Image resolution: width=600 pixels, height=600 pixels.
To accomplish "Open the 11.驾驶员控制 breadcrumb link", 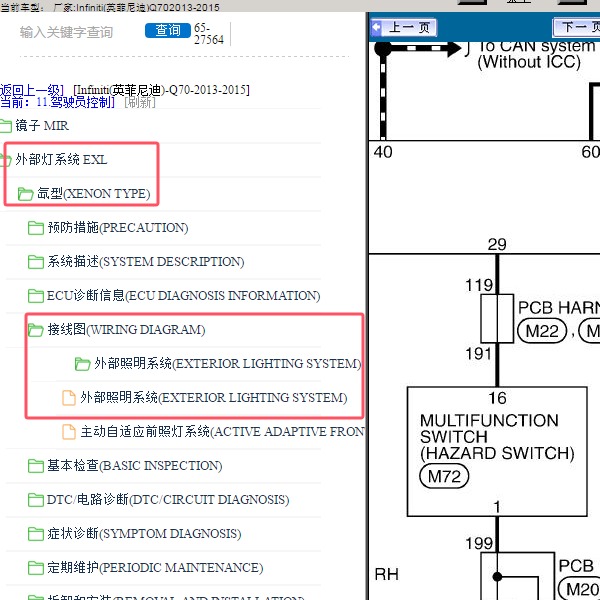I will pyautogui.click(x=75, y=102).
